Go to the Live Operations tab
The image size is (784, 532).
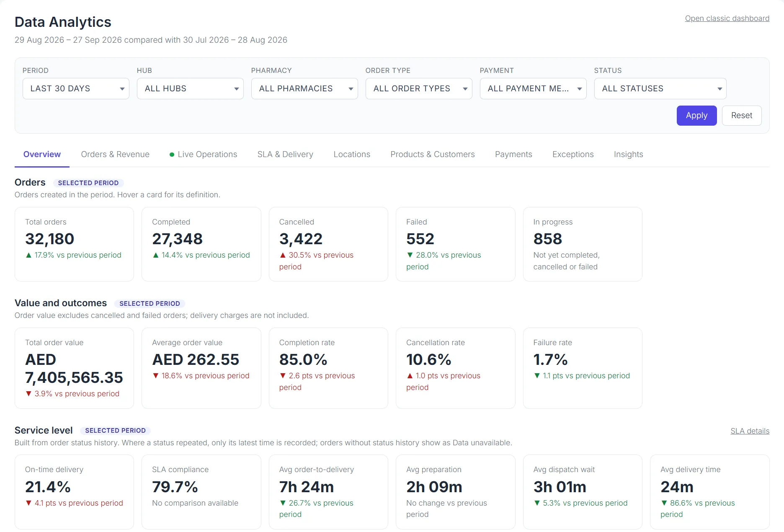[203, 154]
